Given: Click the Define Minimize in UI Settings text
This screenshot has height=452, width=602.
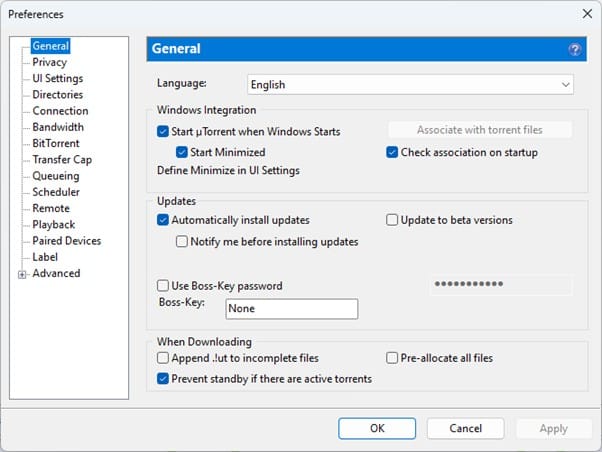Looking at the screenshot, I should coord(228,171).
